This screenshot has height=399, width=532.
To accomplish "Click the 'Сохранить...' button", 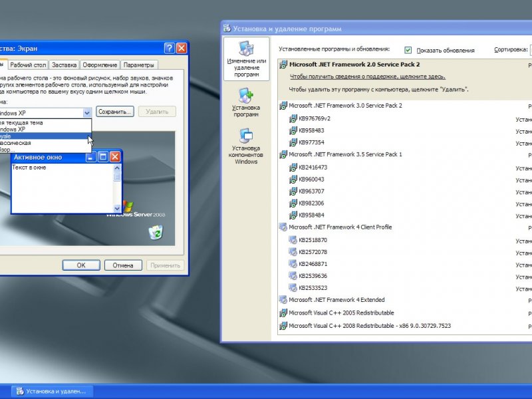I will point(115,112).
